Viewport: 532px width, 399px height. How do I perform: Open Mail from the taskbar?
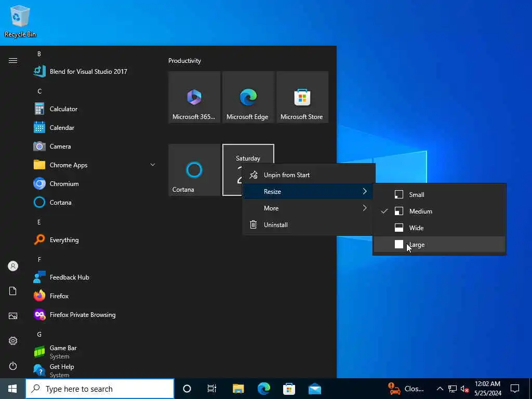coord(315,389)
